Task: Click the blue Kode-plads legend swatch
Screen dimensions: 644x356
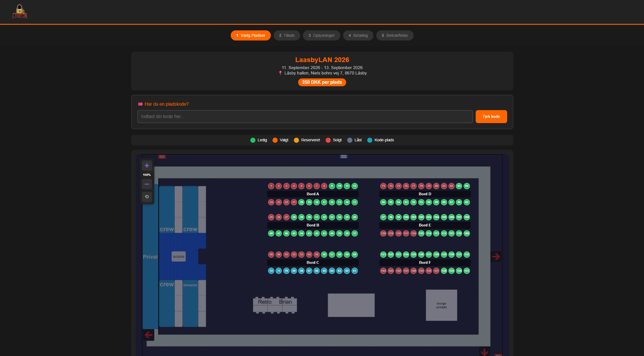Action: (x=370, y=140)
